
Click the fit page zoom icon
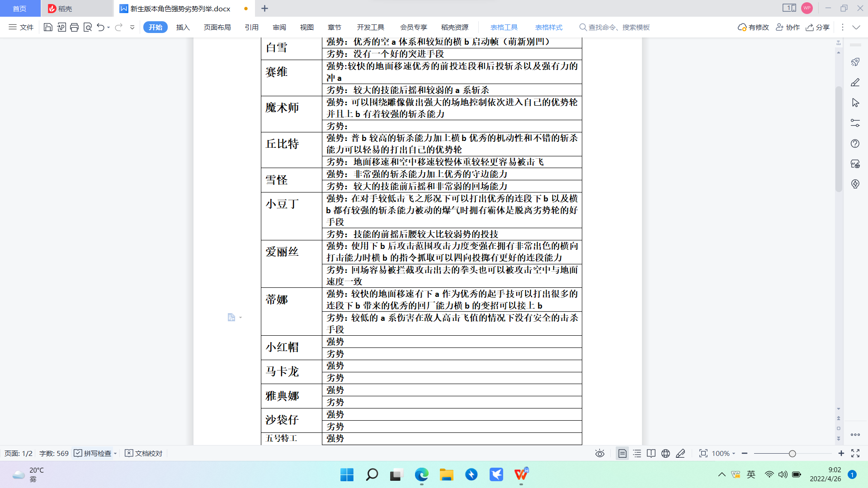coord(703,453)
